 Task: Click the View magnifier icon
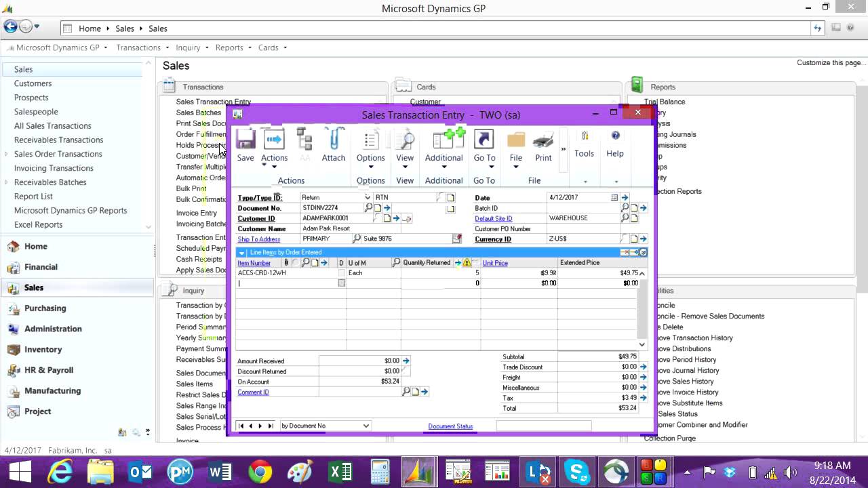tap(405, 140)
